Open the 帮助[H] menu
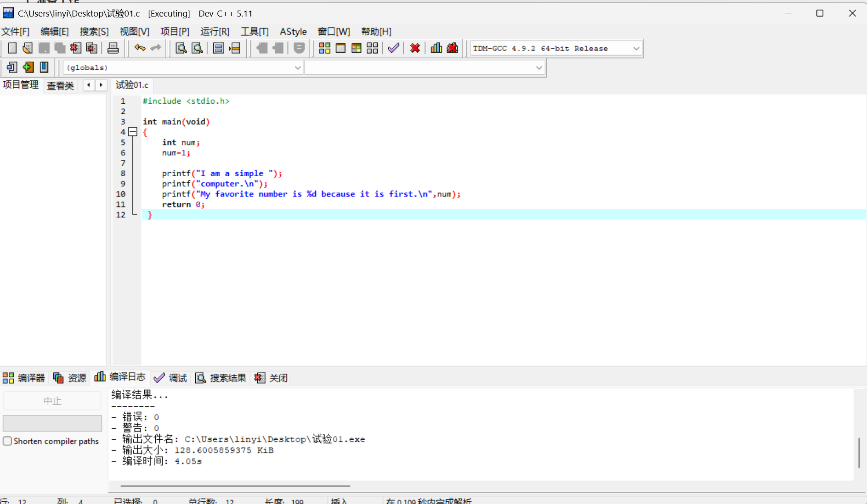The width and height of the screenshot is (867, 504). pyautogui.click(x=376, y=32)
